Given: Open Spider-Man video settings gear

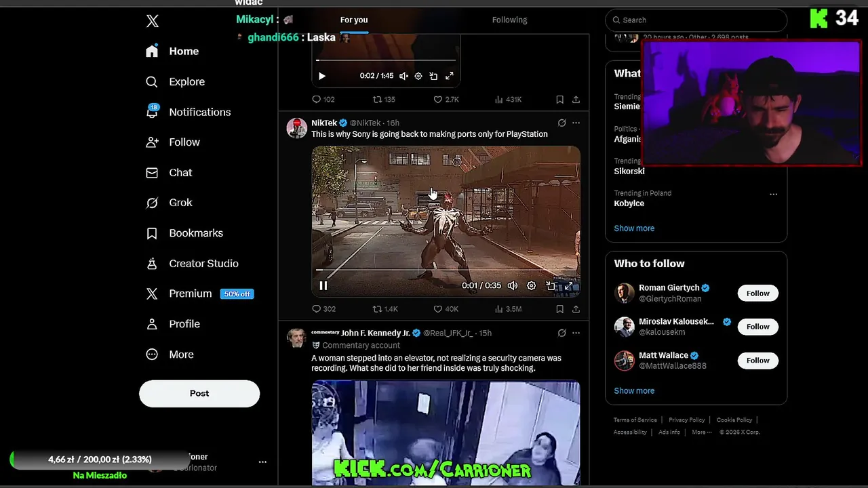Looking at the screenshot, I should coord(532,285).
